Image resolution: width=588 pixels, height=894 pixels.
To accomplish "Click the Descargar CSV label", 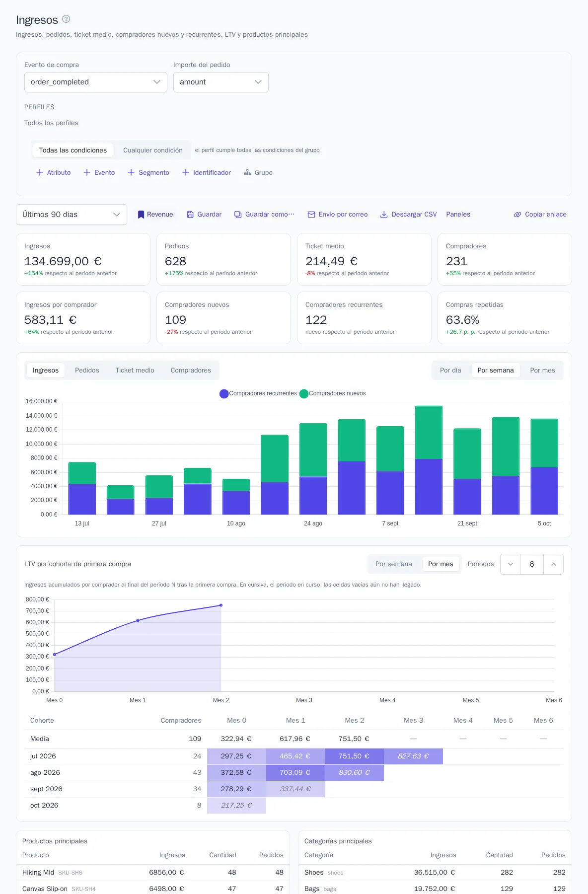I will click(x=414, y=215).
